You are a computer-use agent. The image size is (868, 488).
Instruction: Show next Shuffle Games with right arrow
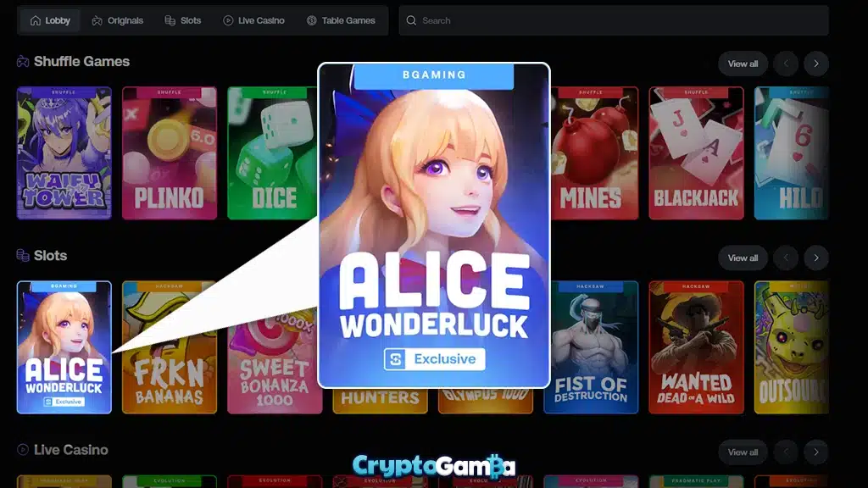tap(816, 64)
